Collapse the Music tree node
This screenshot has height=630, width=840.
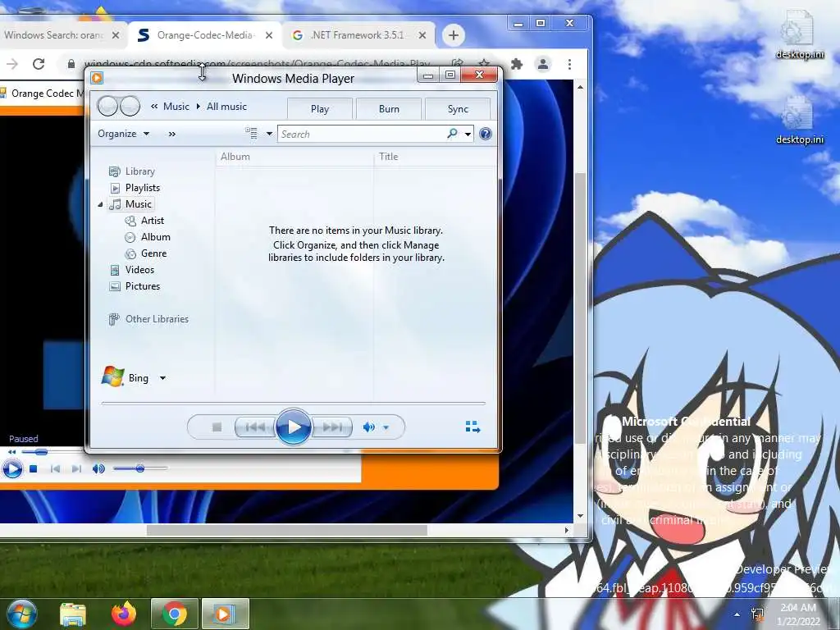point(100,204)
